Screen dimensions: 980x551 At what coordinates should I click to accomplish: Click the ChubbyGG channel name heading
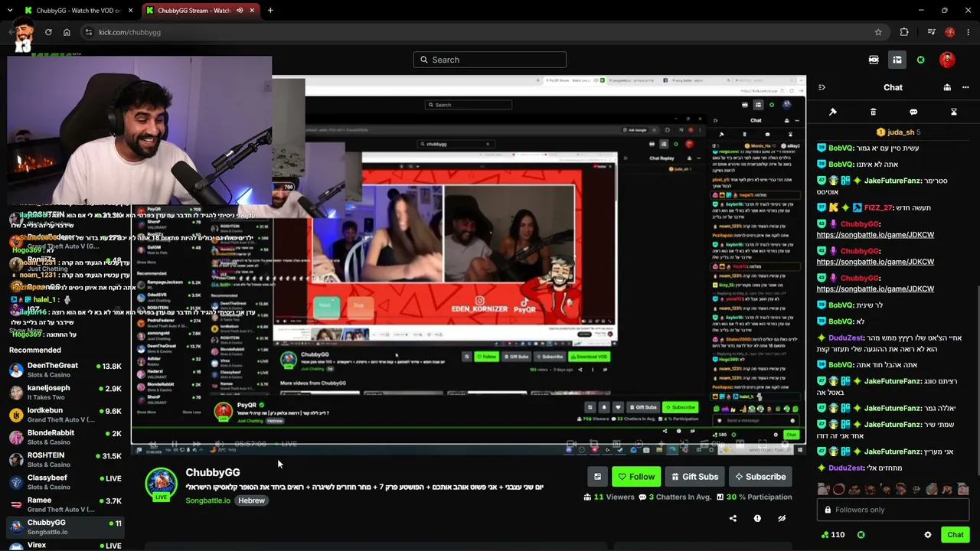[213, 473]
